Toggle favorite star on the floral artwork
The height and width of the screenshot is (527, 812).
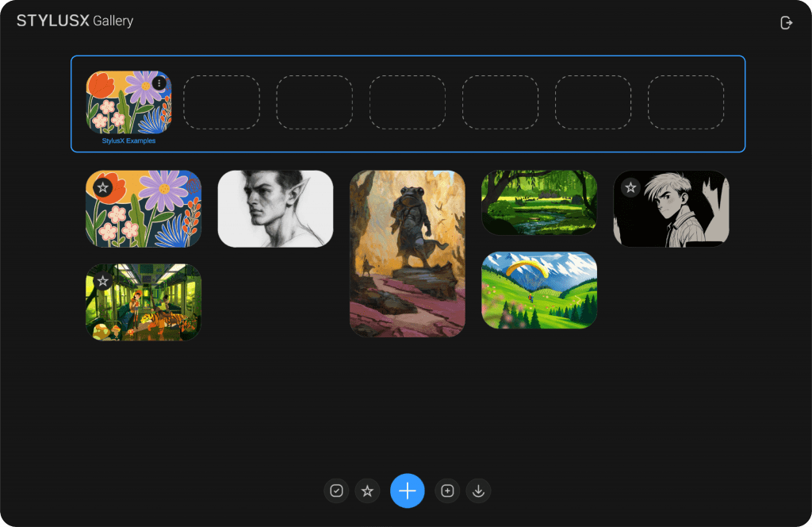coord(102,187)
